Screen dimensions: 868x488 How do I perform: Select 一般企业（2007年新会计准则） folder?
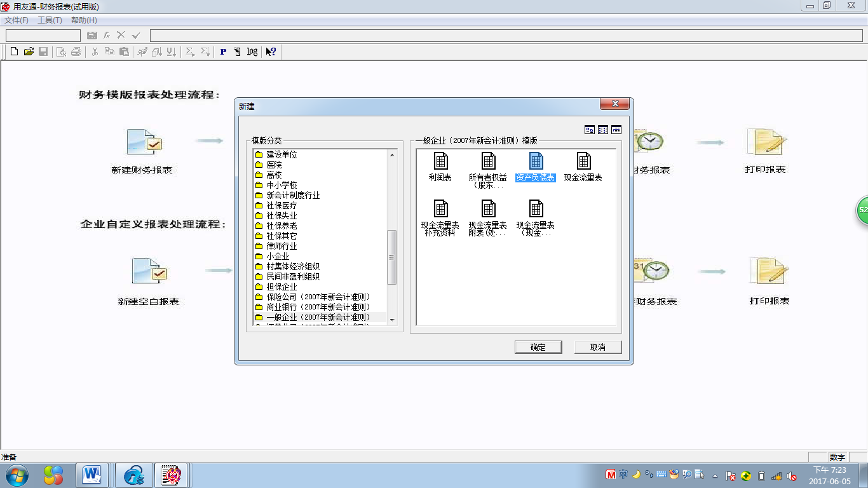coord(313,317)
